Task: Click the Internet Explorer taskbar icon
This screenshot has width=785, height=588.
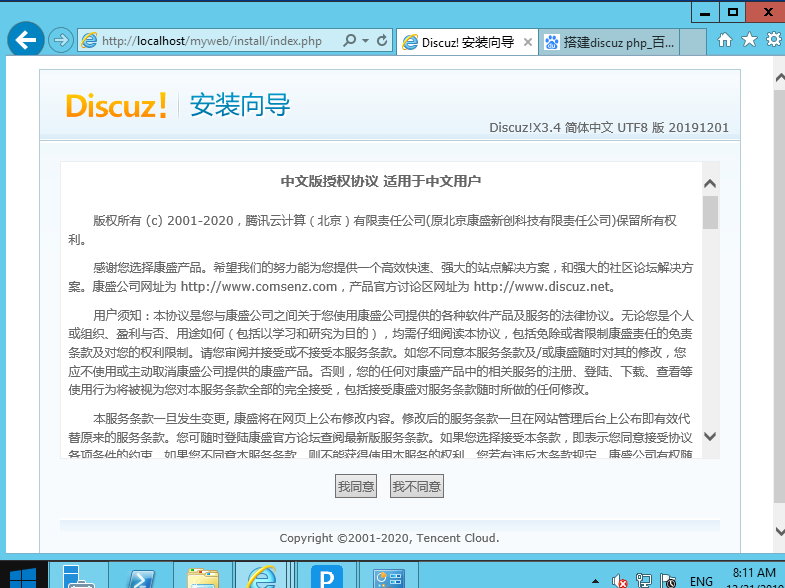Action: (261, 576)
